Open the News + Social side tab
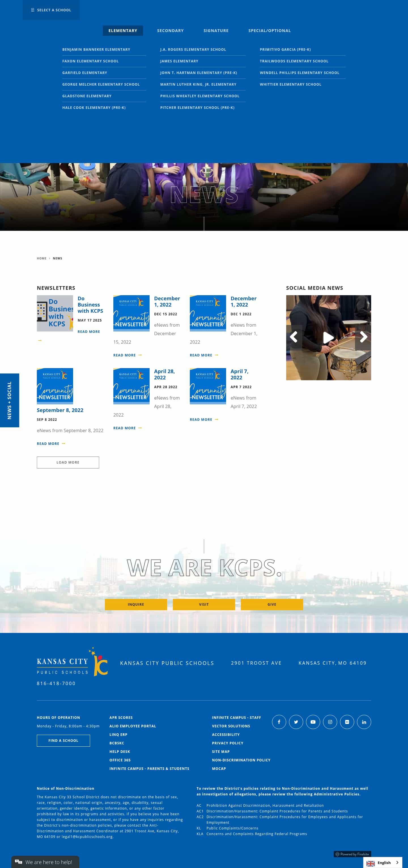This screenshot has width=408, height=868. coord(9,400)
